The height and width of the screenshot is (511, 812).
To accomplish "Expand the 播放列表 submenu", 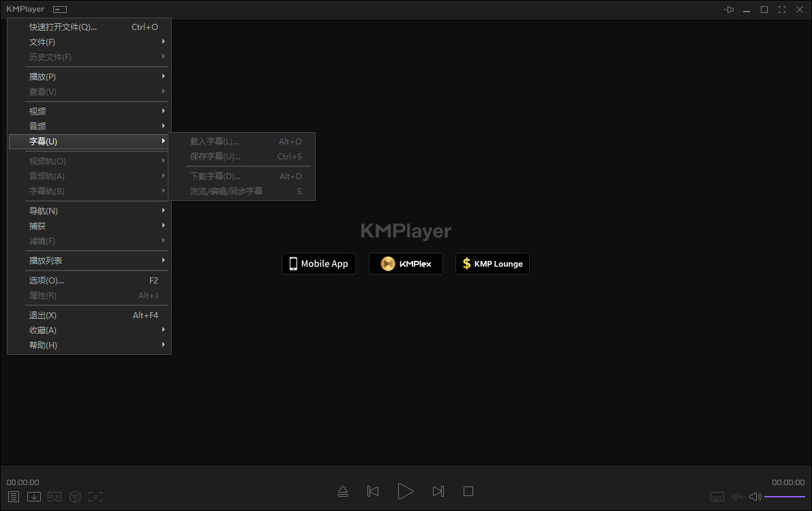I will pyautogui.click(x=89, y=260).
